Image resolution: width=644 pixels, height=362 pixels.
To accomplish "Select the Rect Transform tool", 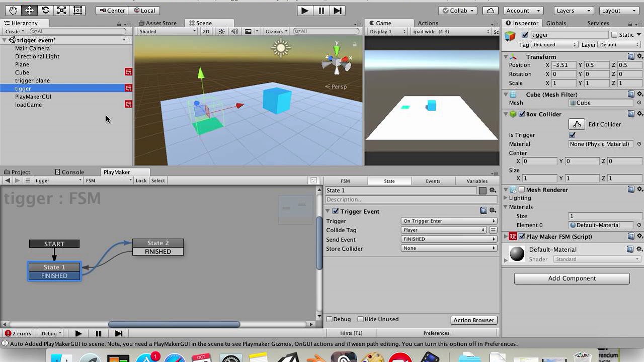I will point(77,10).
